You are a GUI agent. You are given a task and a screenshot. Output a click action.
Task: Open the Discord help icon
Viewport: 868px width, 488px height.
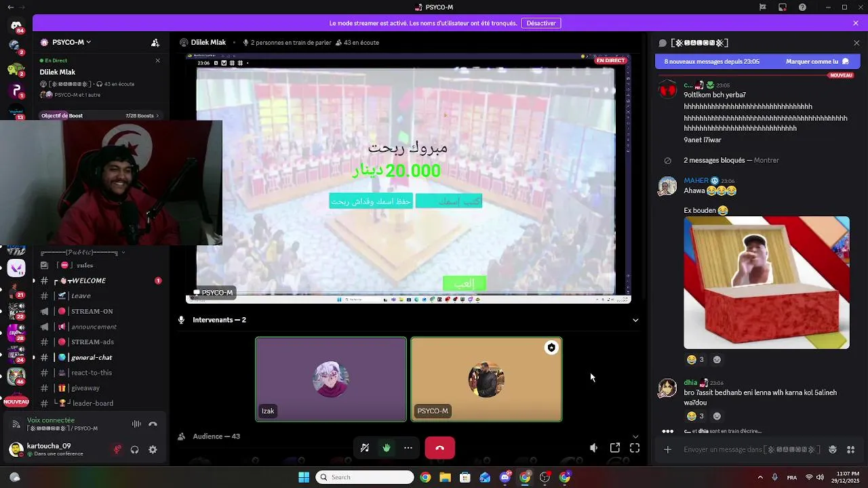(803, 7)
